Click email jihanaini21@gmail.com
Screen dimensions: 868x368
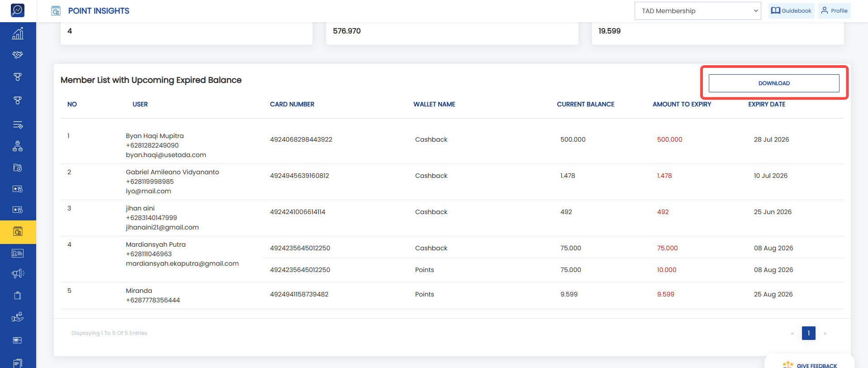coord(162,227)
